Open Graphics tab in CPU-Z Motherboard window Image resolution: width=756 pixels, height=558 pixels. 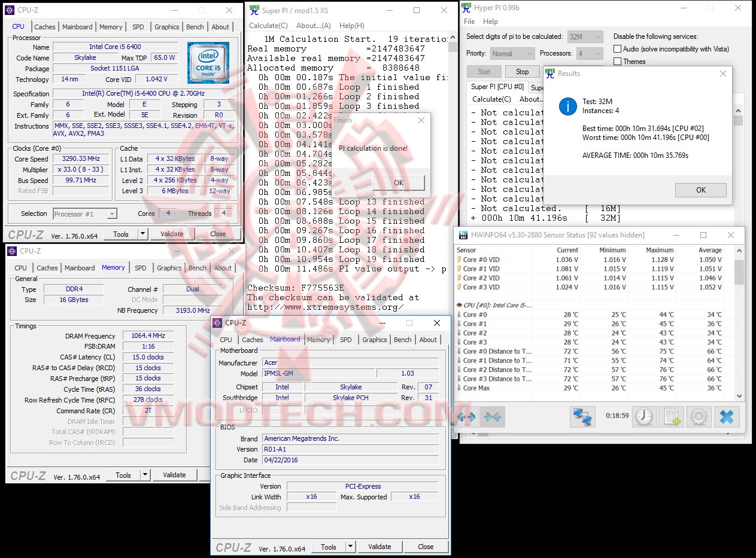pyautogui.click(x=375, y=340)
